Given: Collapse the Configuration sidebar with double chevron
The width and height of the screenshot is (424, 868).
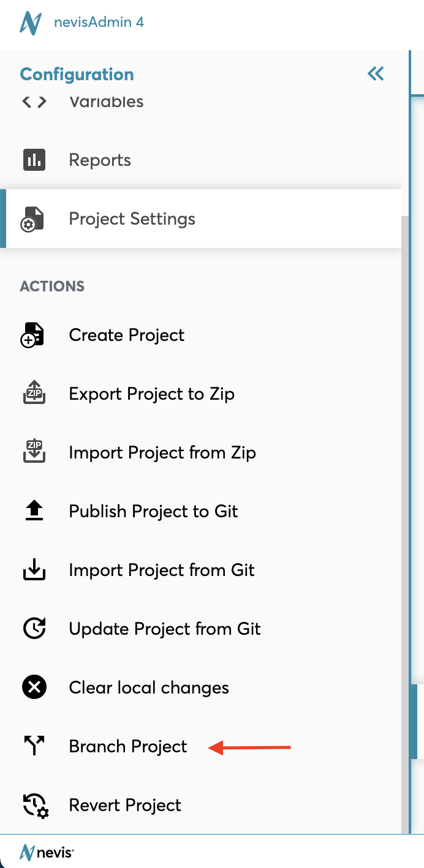Looking at the screenshot, I should pos(376,74).
